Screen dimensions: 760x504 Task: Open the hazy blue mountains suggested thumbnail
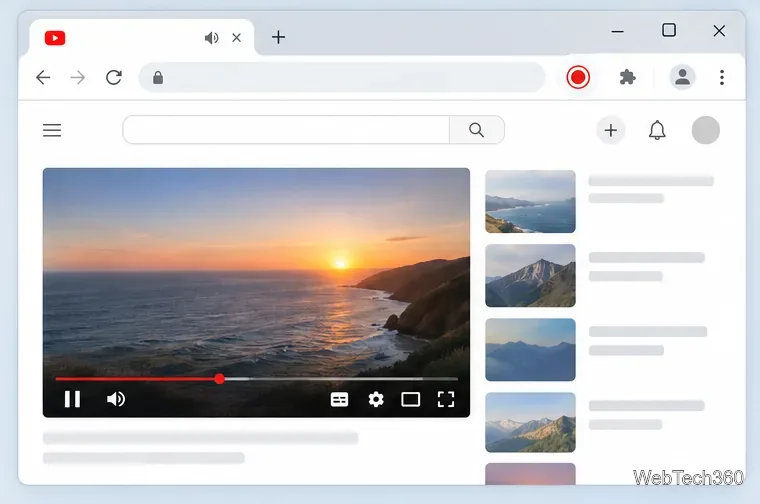(530, 350)
